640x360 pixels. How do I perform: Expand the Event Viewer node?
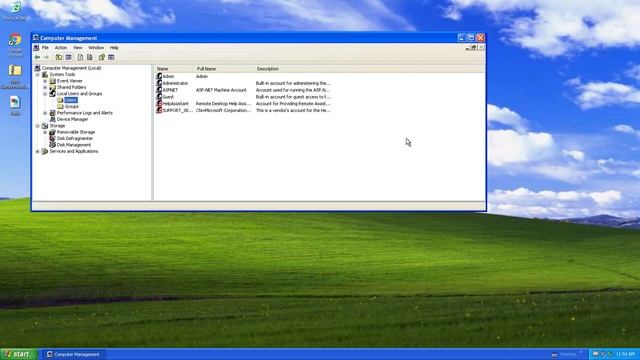pyautogui.click(x=45, y=81)
